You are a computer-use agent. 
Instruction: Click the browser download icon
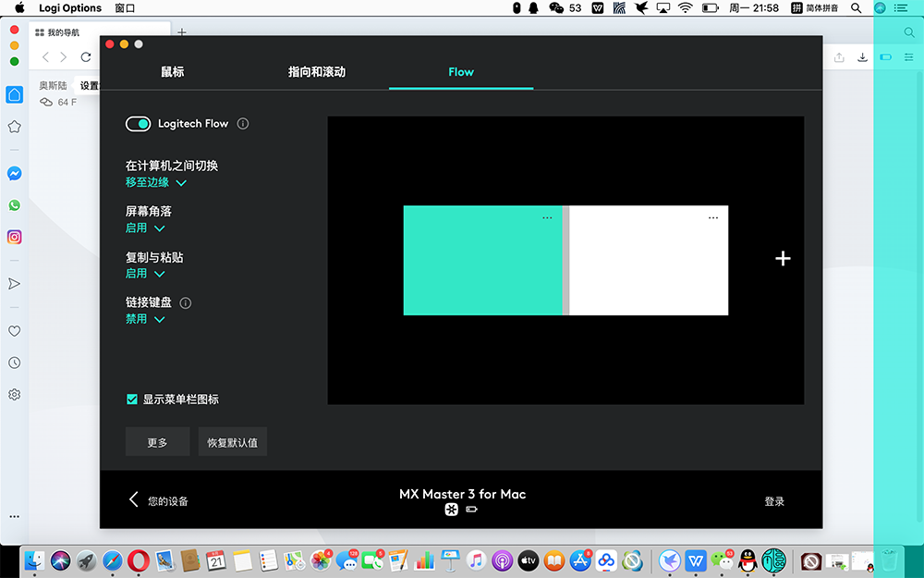click(862, 57)
